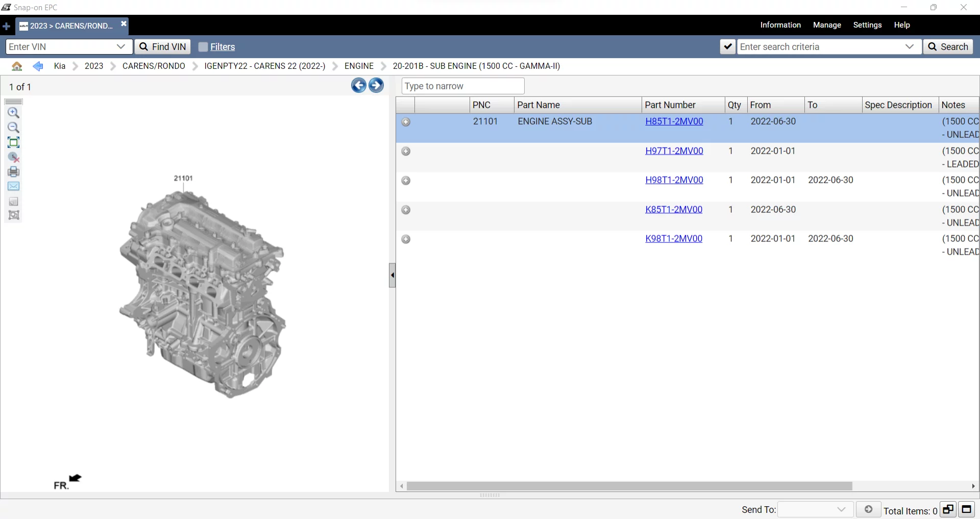Toggle the search options checkmark box
Screen dimensions: 980x519
click(x=728, y=47)
